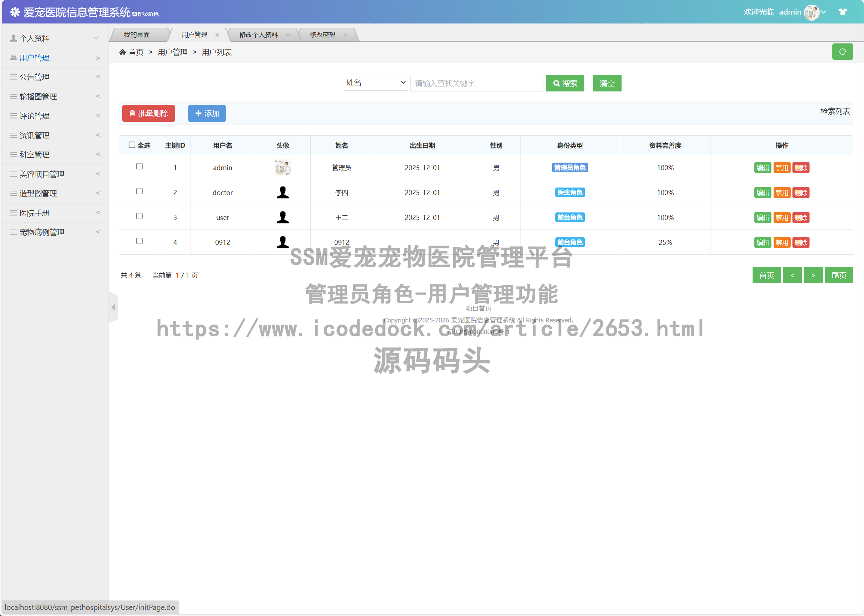Switch to the 我的桌面 tab
864x616 pixels.
click(137, 35)
